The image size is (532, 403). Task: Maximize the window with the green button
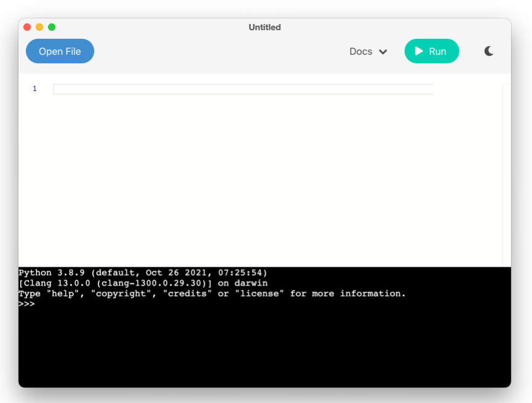52,27
